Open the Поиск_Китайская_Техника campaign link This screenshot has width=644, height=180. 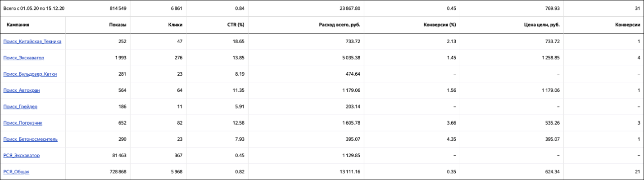click(x=32, y=41)
